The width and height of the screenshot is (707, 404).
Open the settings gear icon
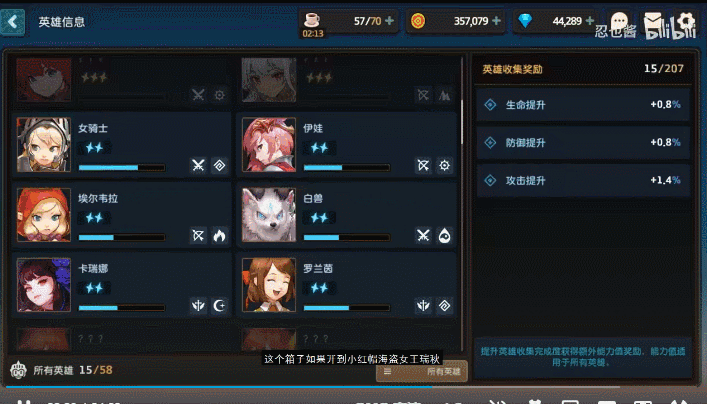685,22
